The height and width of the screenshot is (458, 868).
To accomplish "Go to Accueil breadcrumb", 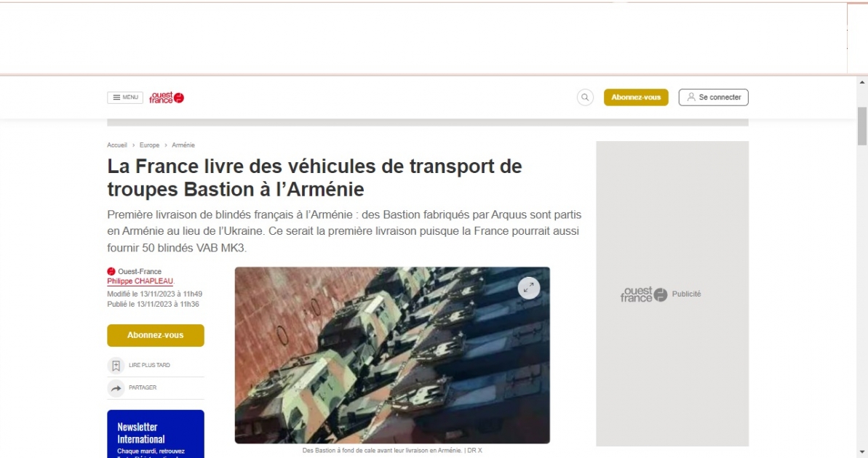I will click(117, 145).
